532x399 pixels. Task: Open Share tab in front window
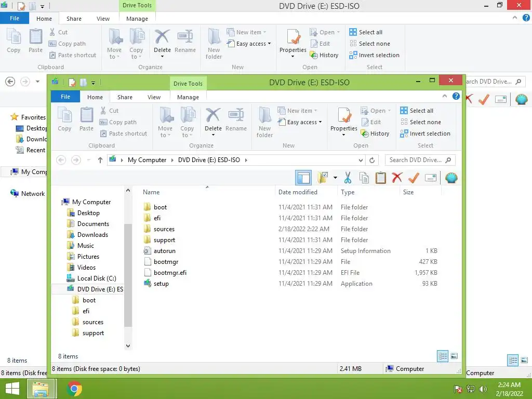tap(125, 97)
